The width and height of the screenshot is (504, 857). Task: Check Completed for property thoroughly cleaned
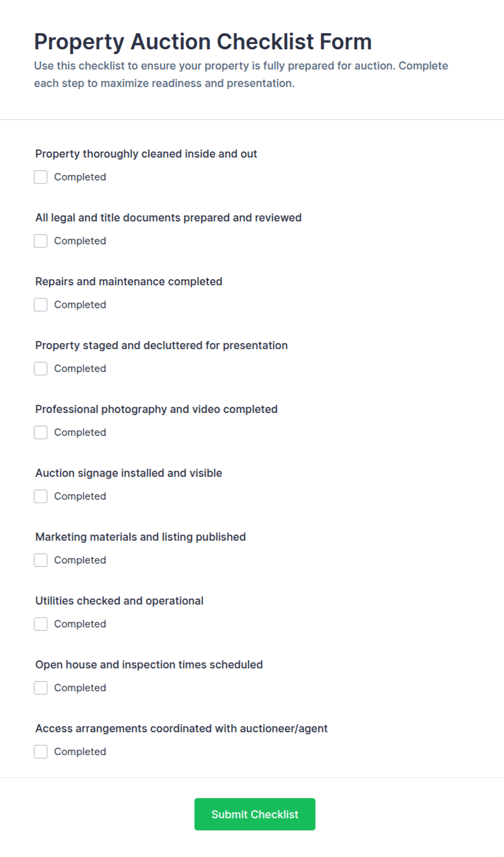(x=41, y=177)
